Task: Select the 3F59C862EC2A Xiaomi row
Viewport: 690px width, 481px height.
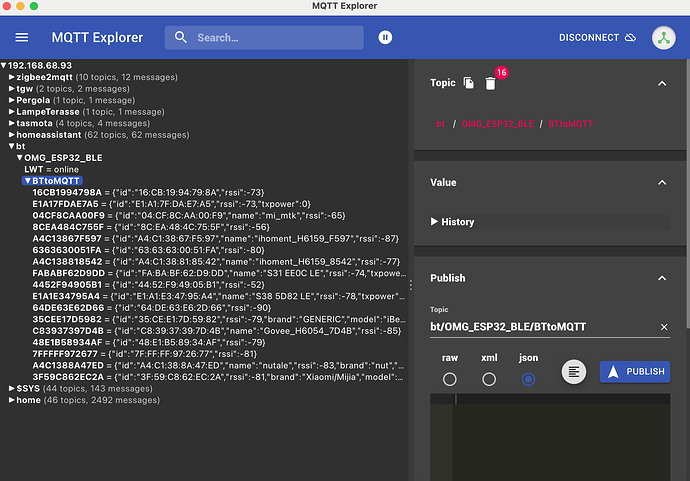Action: [217, 377]
